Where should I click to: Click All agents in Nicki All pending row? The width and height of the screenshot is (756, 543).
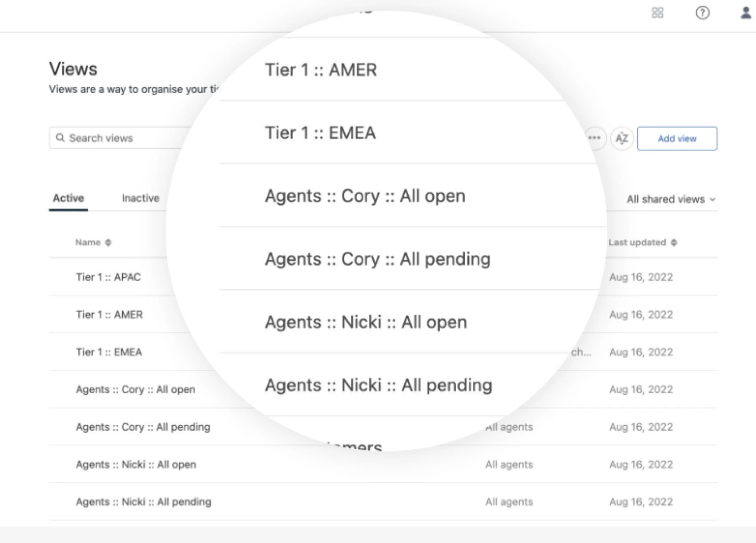509,502
